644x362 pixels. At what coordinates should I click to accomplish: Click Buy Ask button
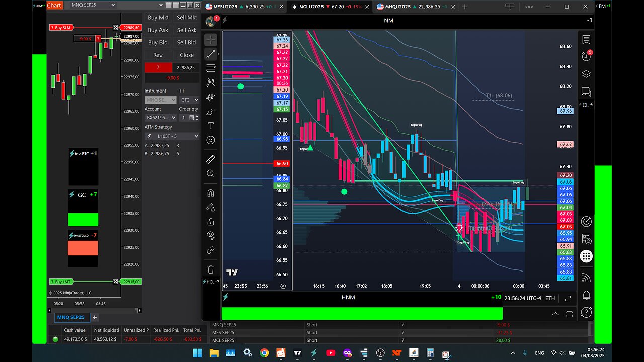(x=158, y=30)
